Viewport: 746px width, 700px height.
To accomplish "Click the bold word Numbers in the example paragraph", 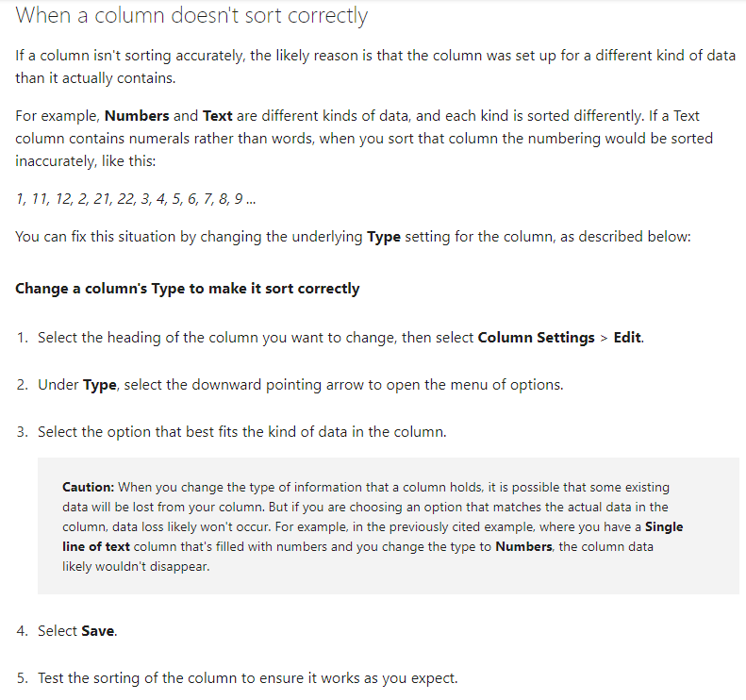I will click(x=137, y=116).
